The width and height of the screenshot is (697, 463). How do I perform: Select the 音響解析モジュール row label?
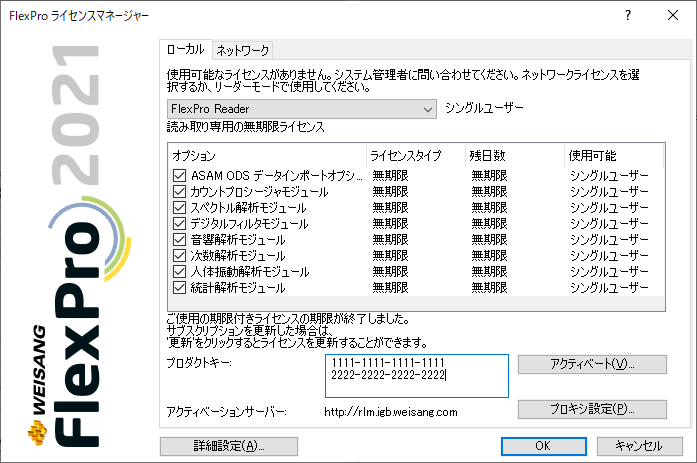[x=238, y=240]
